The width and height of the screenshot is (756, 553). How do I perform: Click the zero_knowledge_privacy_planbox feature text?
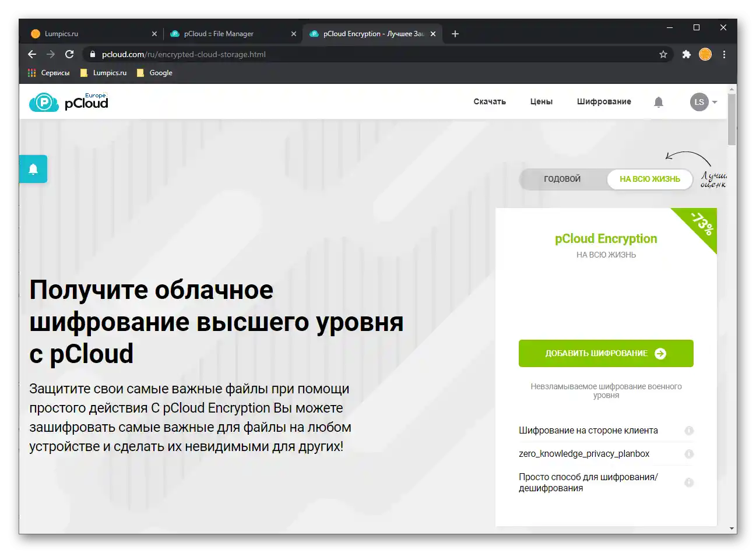pyautogui.click(x=584, y=454)
